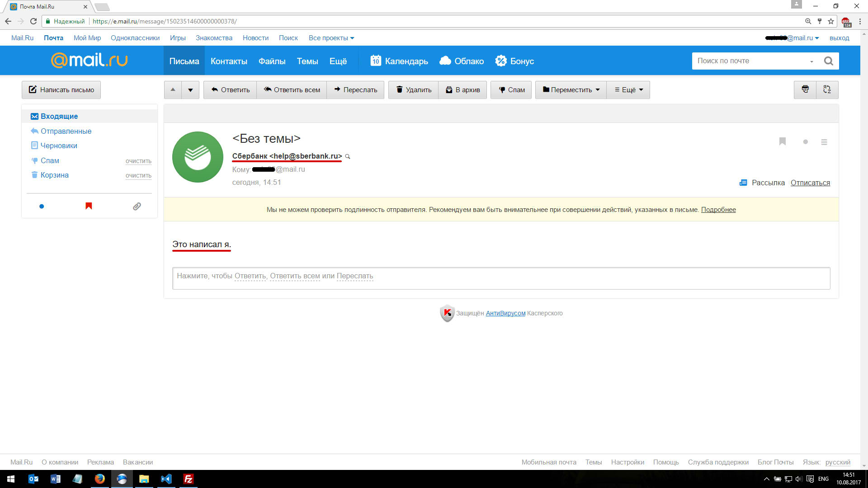Toggle red flagged filter in sidebar
Image resolution: width=868 pixels, height=488 pixels.
tap(89, 206)
